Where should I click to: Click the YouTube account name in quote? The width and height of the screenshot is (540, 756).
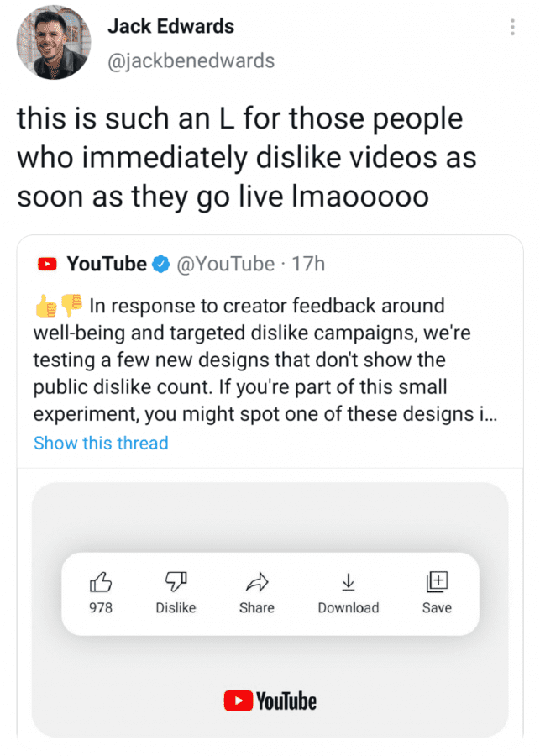pos(107,264)
